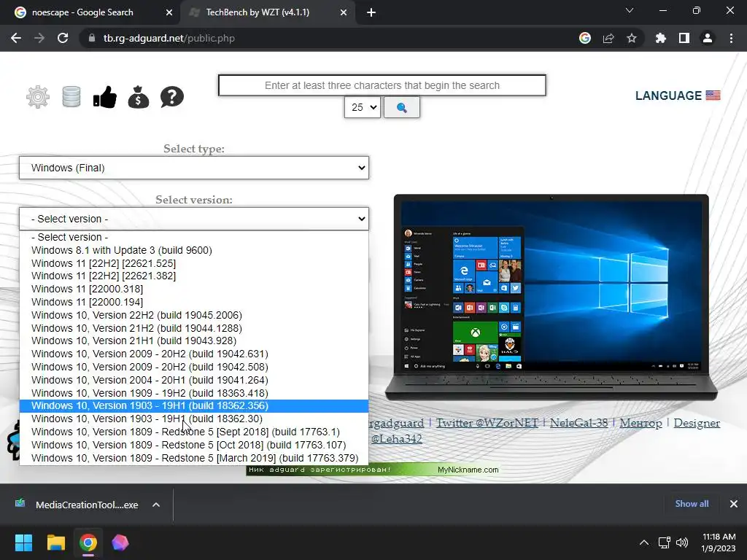Viewport: 747px width, 560px height.
Task: Open the Ментор link
Action: pos(640,423)
